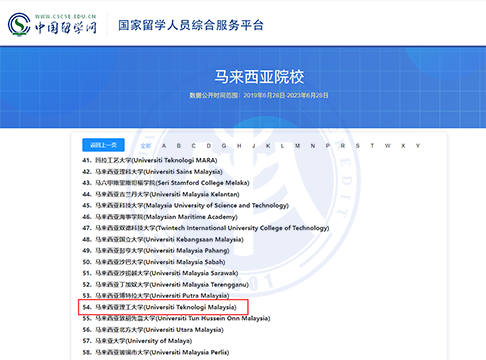Image resolution: width=486 pixels, height=360 pixels.
Task: Filter institutions by letter G
Action: 224,146
